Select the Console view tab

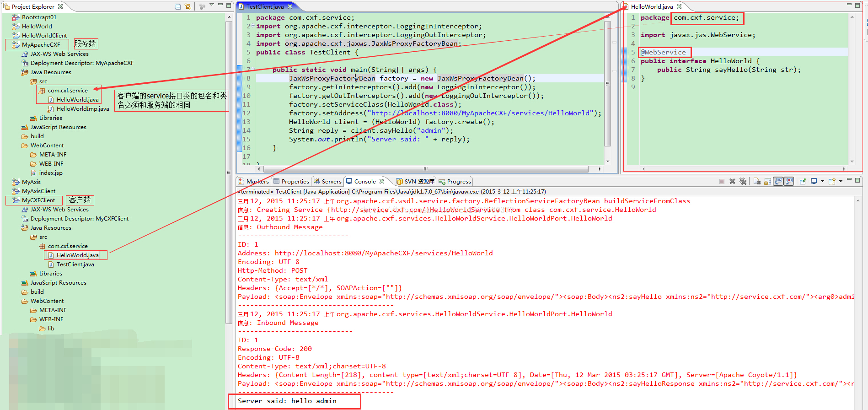pyautogui.click(x=365, y=182)
